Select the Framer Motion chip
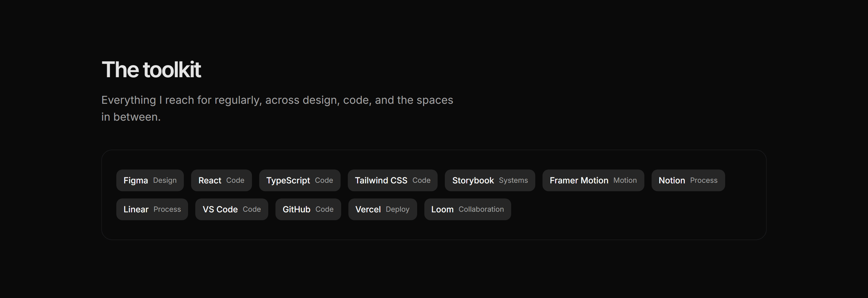Viewport: 868px width, 298px height. pyautogui.click(x=593, y=180)
